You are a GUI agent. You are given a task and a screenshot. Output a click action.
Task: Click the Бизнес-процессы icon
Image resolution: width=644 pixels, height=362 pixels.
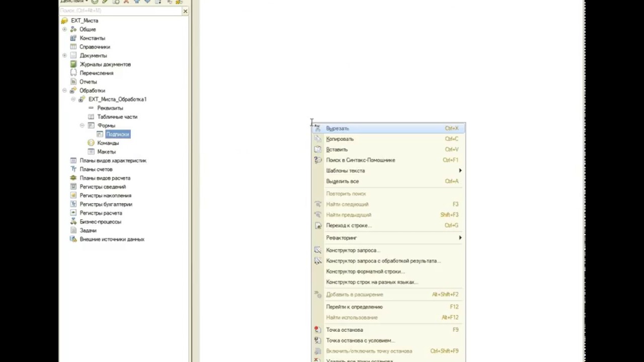point(73,222)
